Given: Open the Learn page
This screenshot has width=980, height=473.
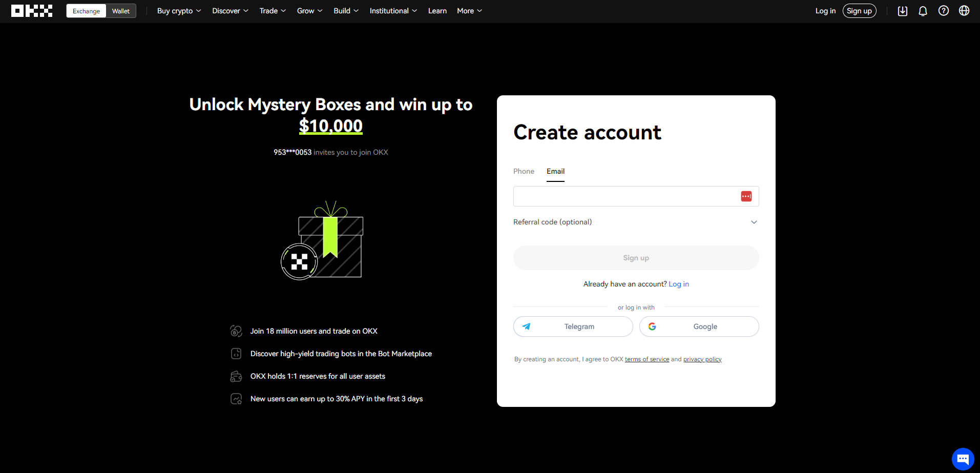Looking at the screenshot, I should coord(437,11).
